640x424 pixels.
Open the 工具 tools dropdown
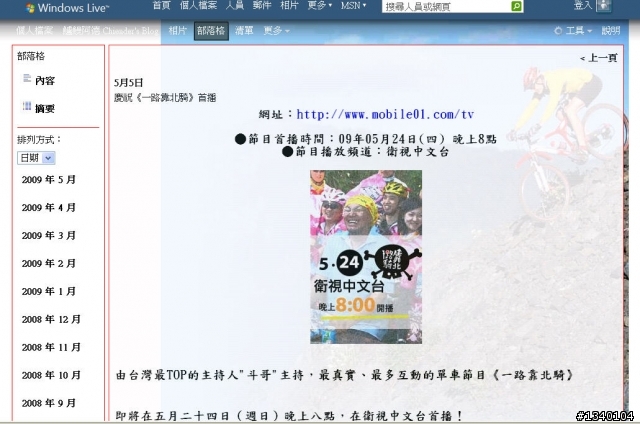coord(578,31)
